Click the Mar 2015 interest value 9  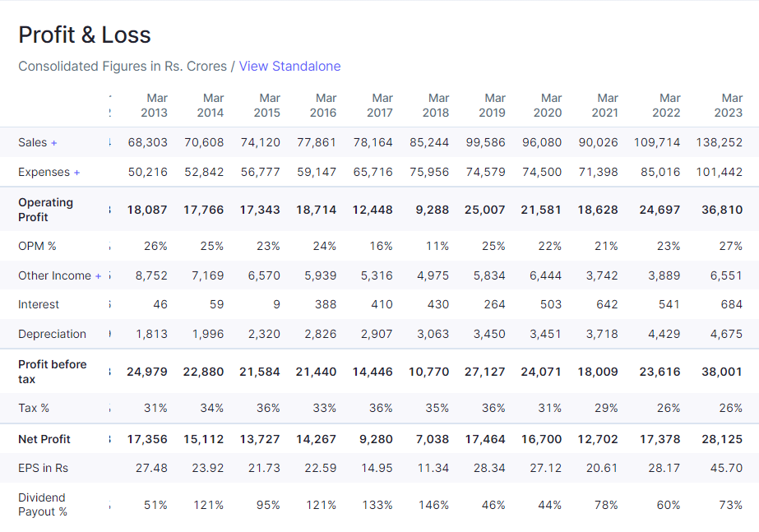[276, 304]
